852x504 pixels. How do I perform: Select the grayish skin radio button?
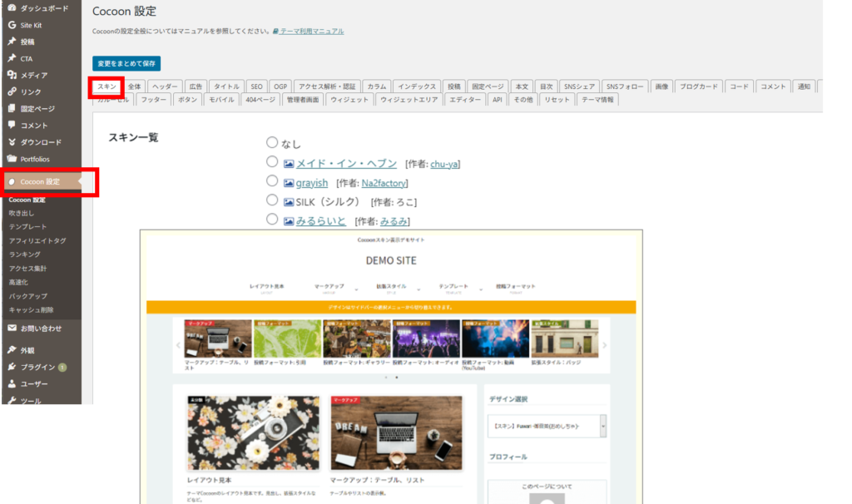(x=272, y=180)
